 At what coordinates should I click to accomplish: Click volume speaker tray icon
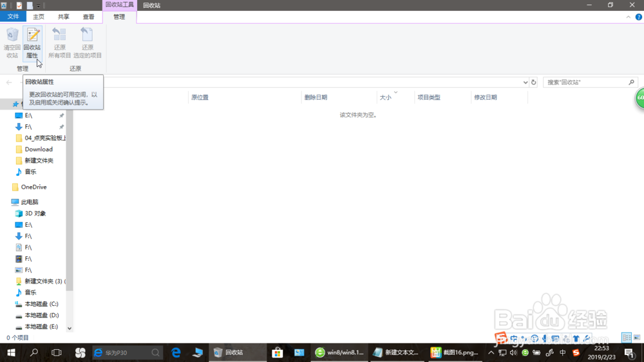pos(513,352)
